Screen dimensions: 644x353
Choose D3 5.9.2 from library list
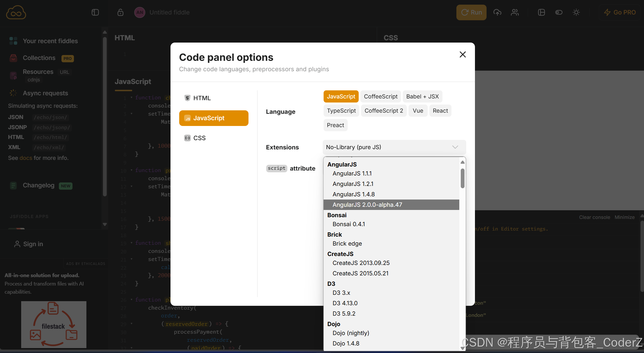pos(344,314)
